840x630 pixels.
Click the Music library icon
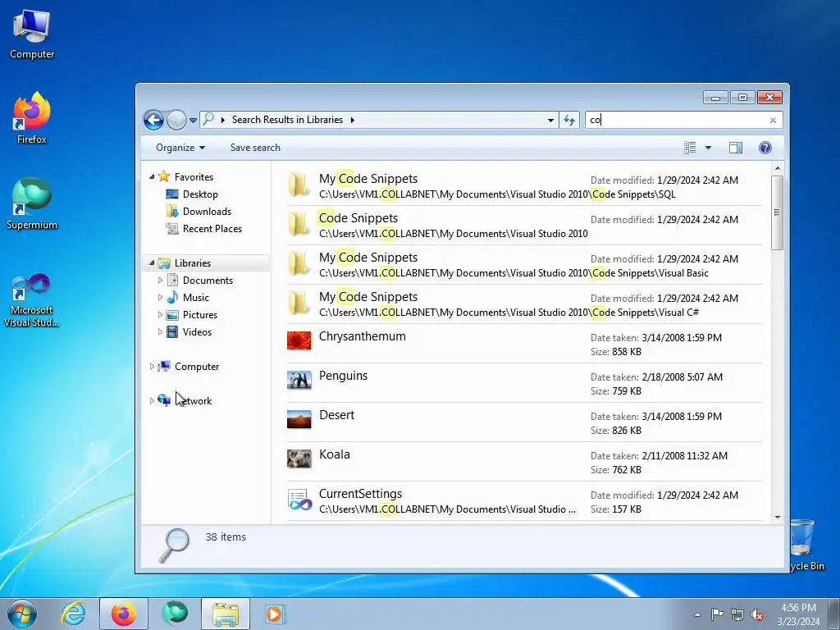172,297
